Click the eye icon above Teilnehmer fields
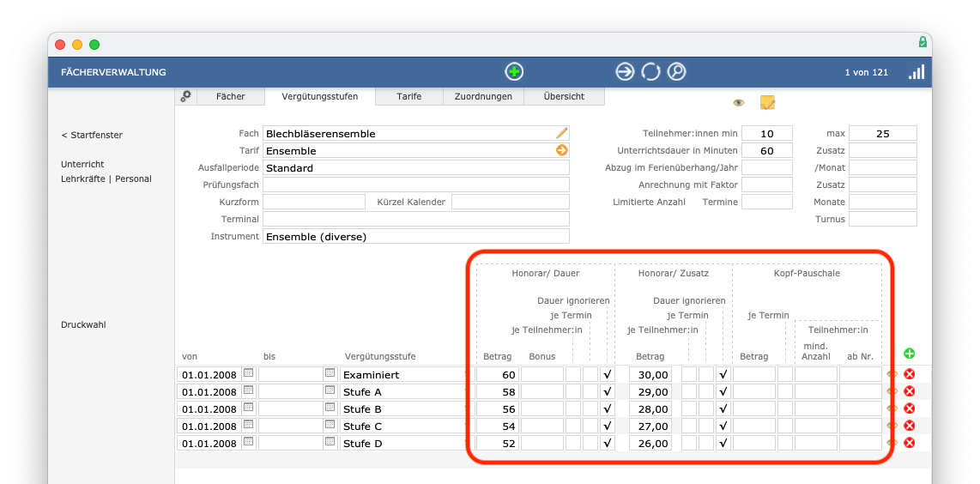The image size is (980, 484). [x=739, y=103]
